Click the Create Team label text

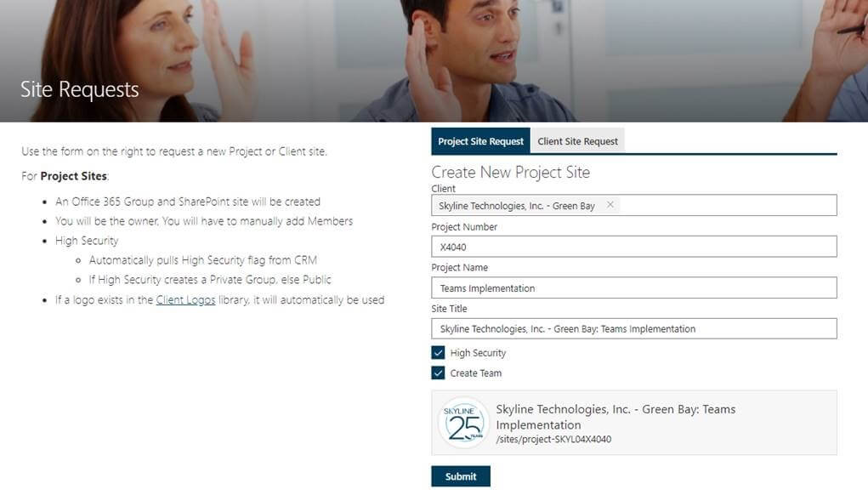click(475, 373)
